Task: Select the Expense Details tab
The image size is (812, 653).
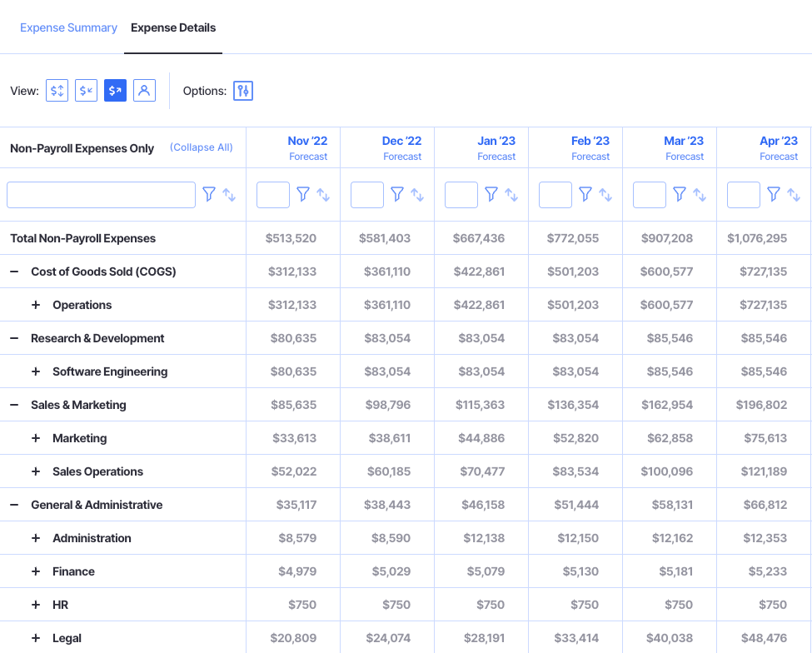Action: pyautogui.click(x=173, y=27)
